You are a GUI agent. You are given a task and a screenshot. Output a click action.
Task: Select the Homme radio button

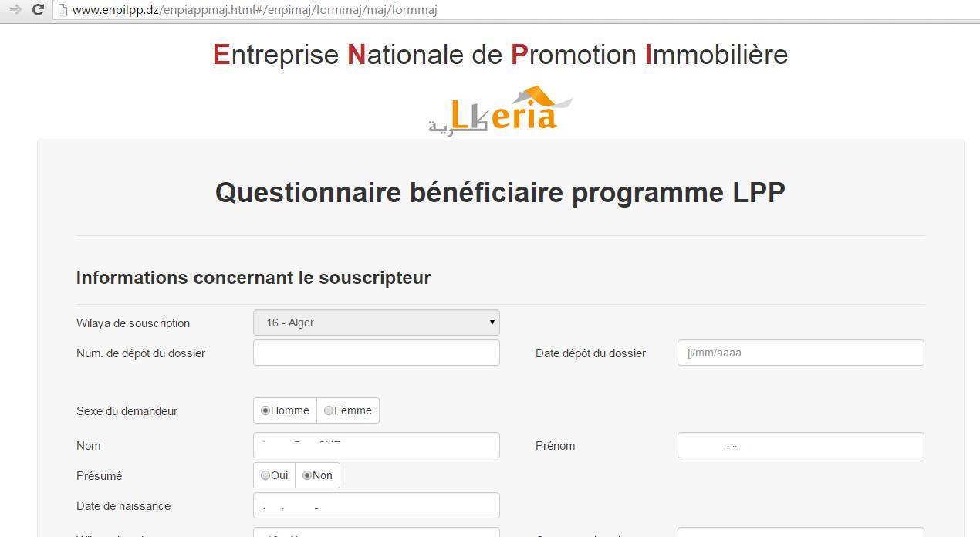(265, 410)
